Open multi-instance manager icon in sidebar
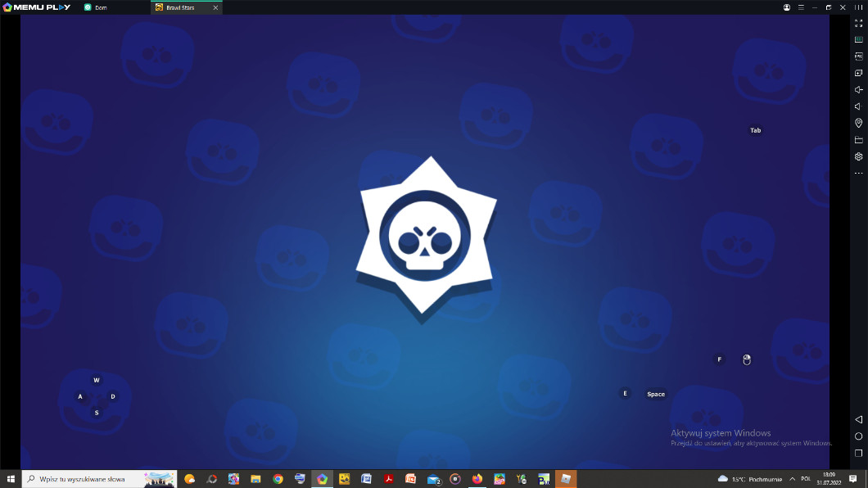The width and height of the screenshot is (868, 488). tap(858, 74)
